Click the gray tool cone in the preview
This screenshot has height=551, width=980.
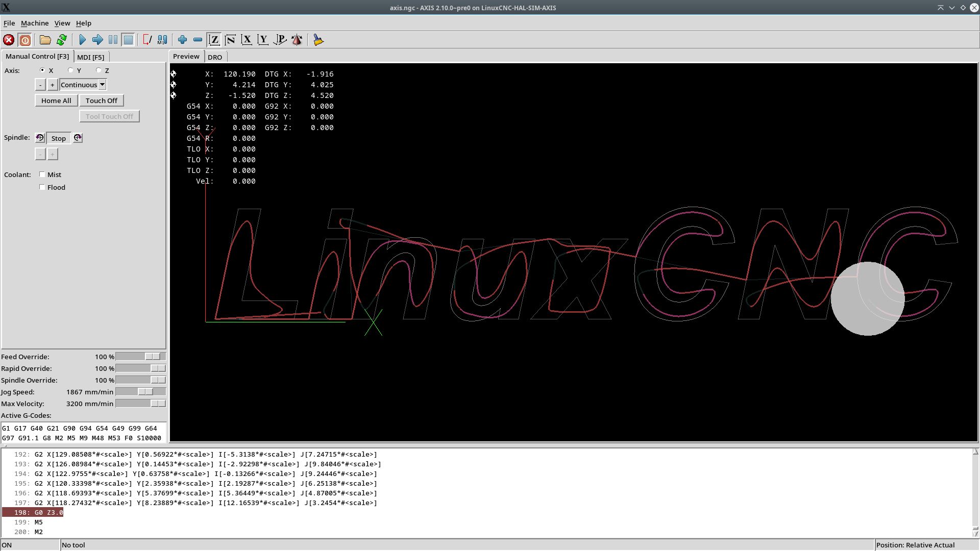click(x=868, y=298)
